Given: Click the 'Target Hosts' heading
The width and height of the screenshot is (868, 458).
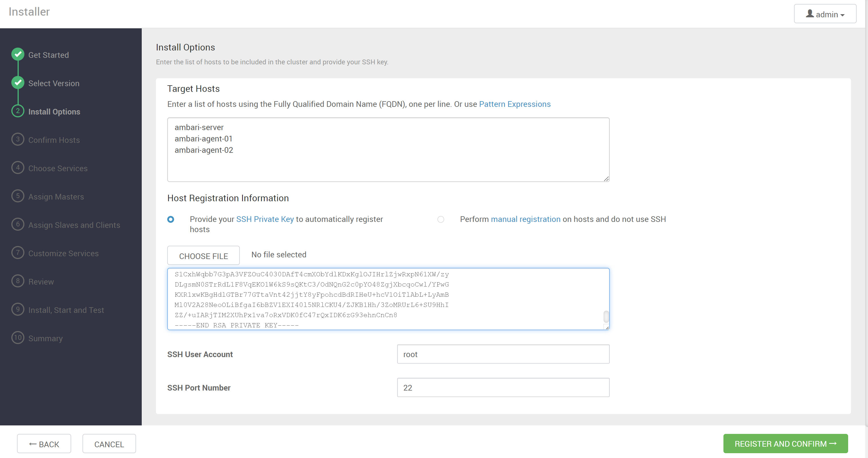Looking at the screenshot, I should point(193,89).
